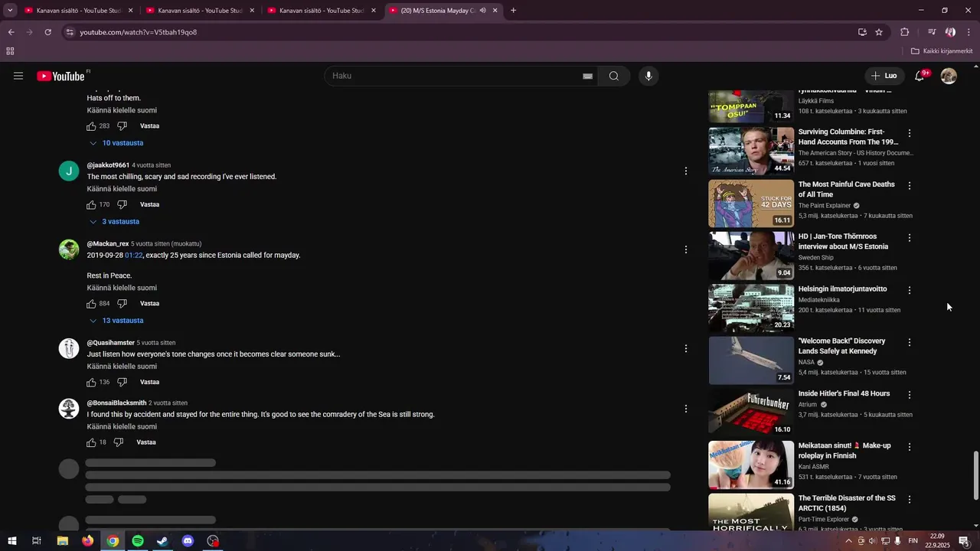Open YouTube account avatar menu

pos(949,76)
